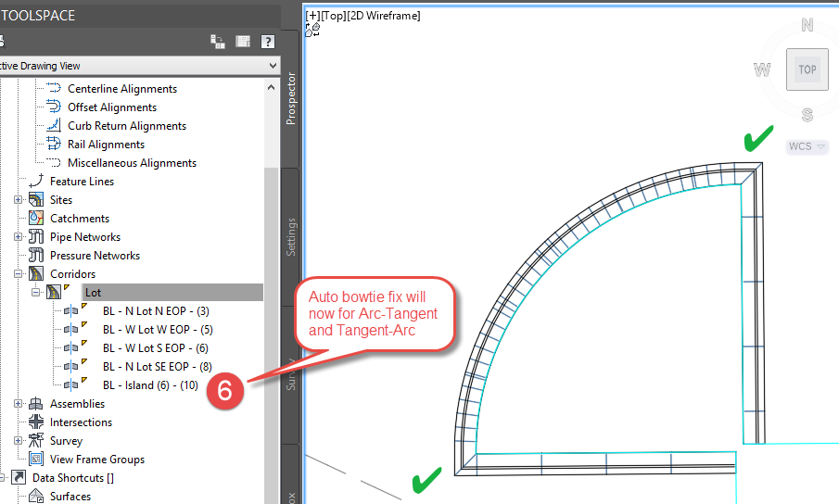The height and width of the screenshot is (504, 839).
Task: Toggle Toolspace item preview tree icon
Action: [217, 41]
